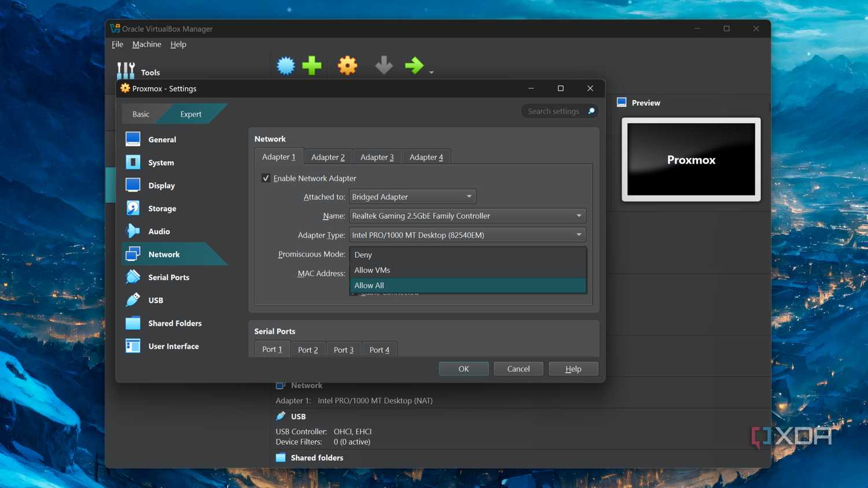Image resolution: width=868 pixels, height=488 pixels.
Task: Choose Allow VMs promiscuous mode option
Action: [x=468, y=270]
